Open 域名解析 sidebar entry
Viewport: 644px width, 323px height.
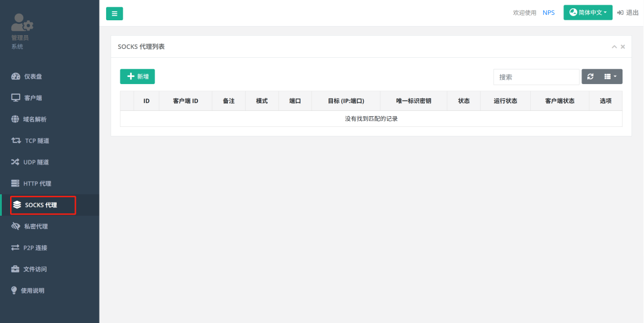pos(49,119)
